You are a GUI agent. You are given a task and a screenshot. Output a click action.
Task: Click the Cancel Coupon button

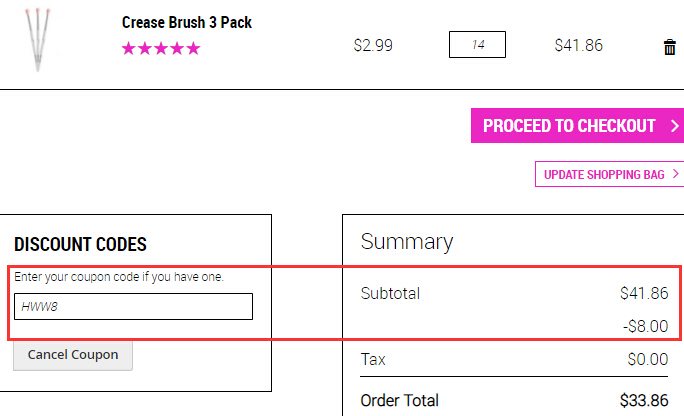pos(73,355)
